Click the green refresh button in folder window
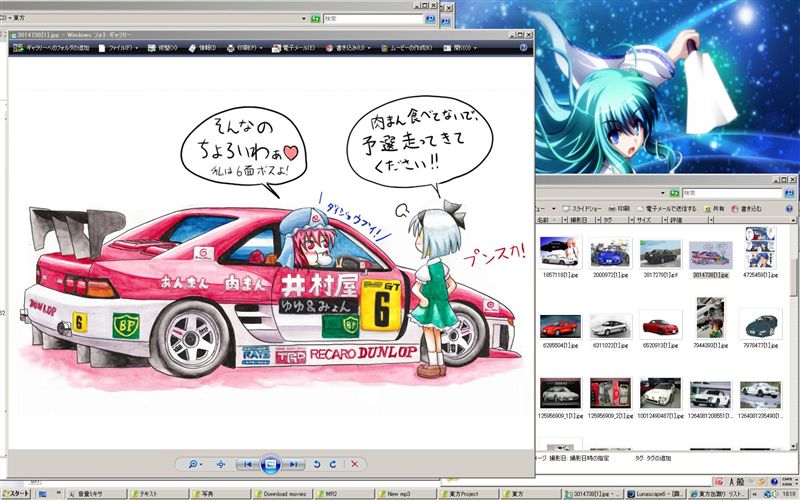800x500 pixels. (675, 193)
